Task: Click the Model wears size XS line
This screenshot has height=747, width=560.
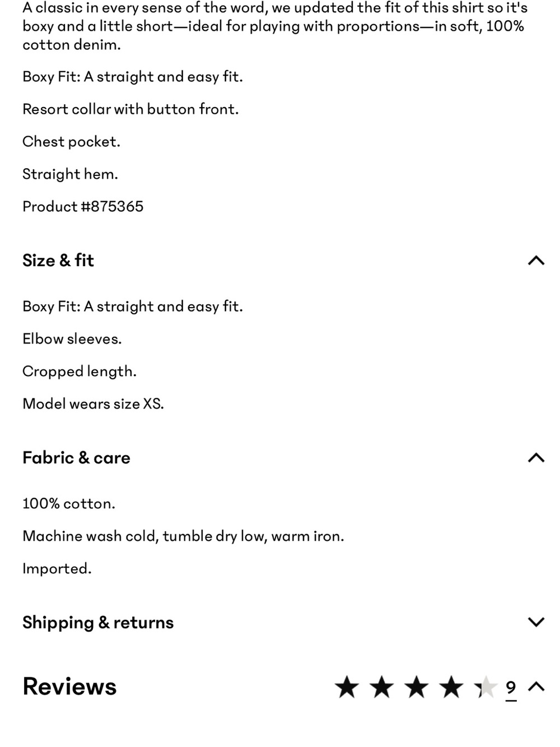Action: click(93, 403)
